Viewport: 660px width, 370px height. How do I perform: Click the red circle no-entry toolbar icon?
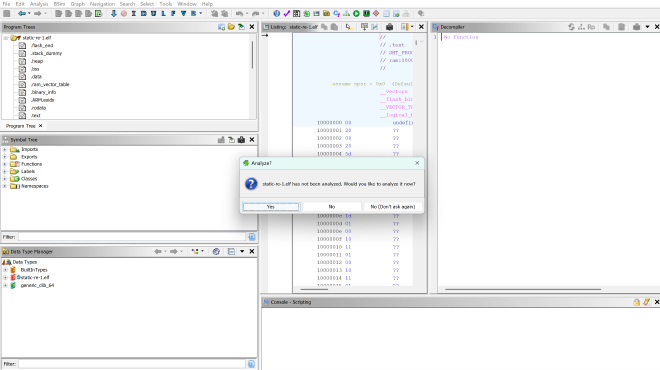(x=124, y=13)
